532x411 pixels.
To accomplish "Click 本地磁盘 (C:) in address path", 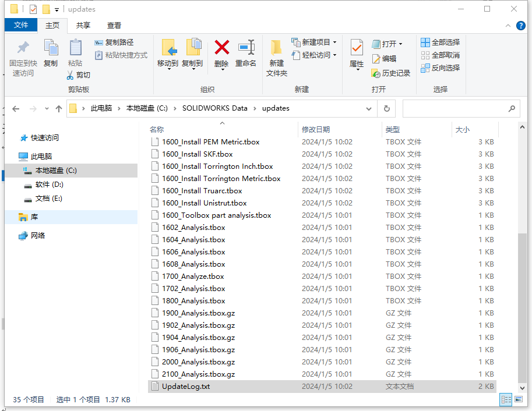I will (147, 108).
